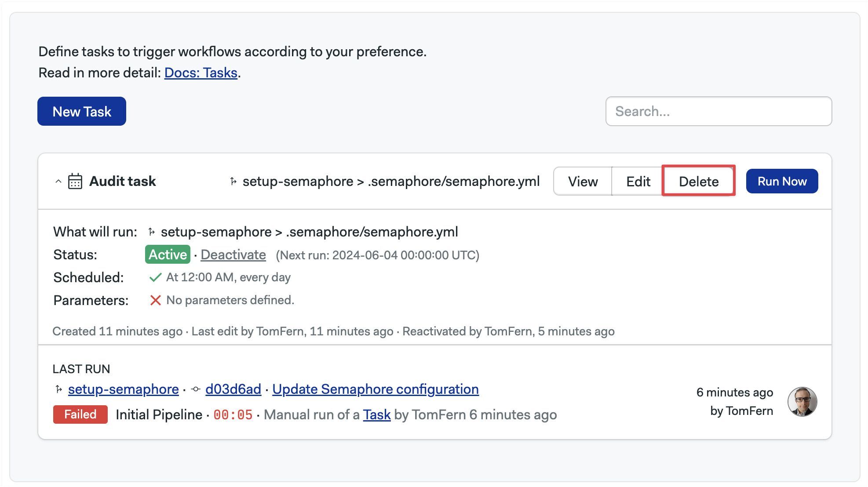Image resolution: width=868 pixels, height=487 pixels.
Task: Click the 00:05 duration timer
Action: [x=233, y=414]
